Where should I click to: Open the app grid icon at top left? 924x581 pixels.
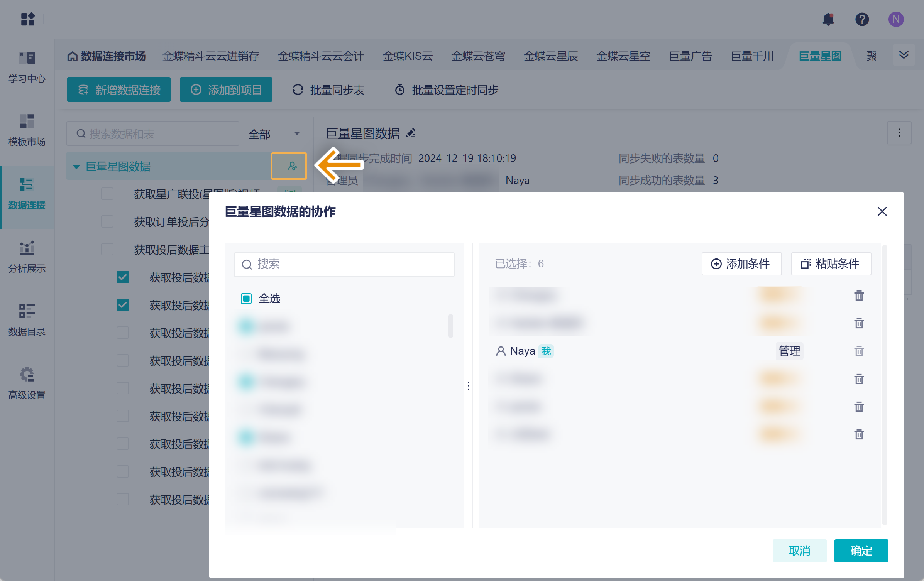click(28, 19)
